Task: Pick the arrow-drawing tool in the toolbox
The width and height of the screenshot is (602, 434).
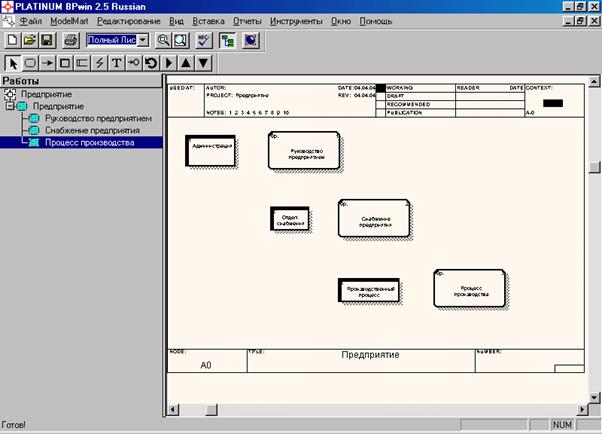Action: click(x=47, y=63)
